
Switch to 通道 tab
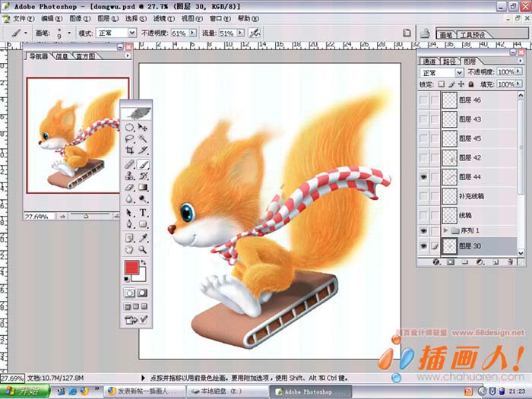(429, 62)
